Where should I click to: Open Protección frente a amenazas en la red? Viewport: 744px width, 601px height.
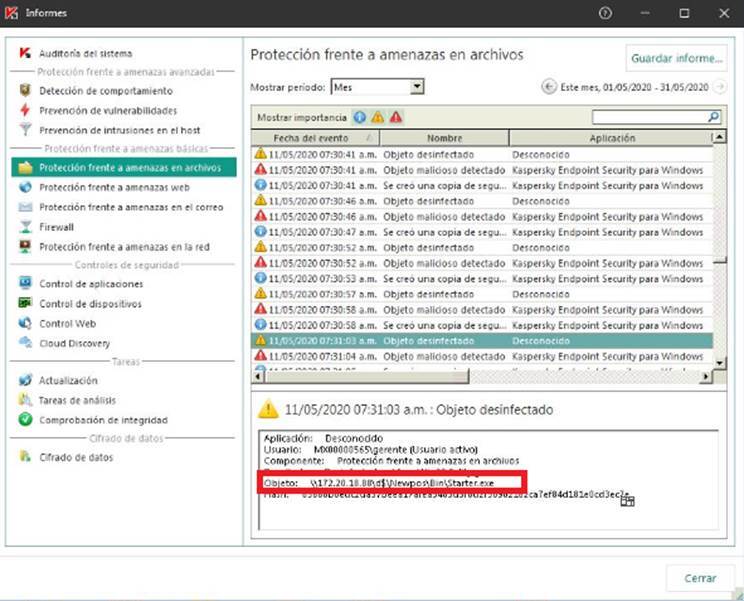[124, 247]
